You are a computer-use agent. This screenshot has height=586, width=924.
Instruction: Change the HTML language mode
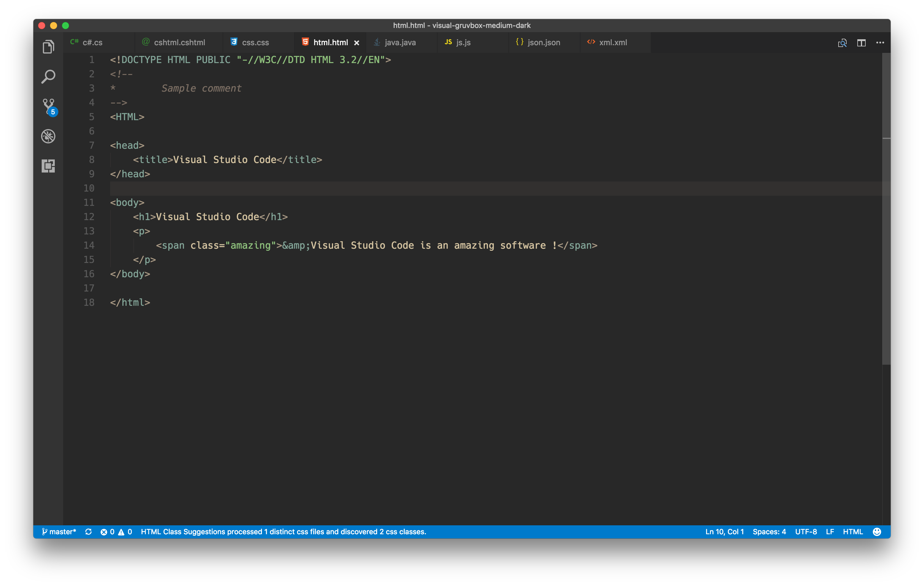tap(853, 532)
